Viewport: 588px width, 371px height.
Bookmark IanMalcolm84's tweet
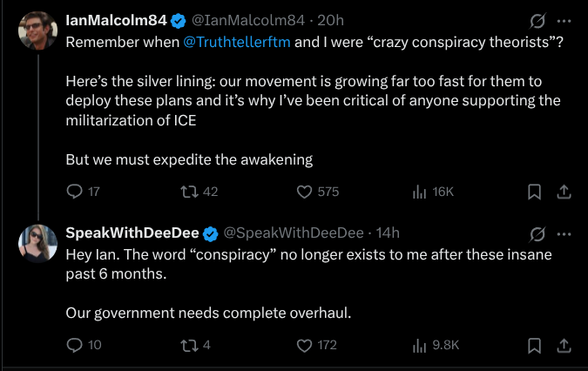pyautogui.click(x=535, y=192)
